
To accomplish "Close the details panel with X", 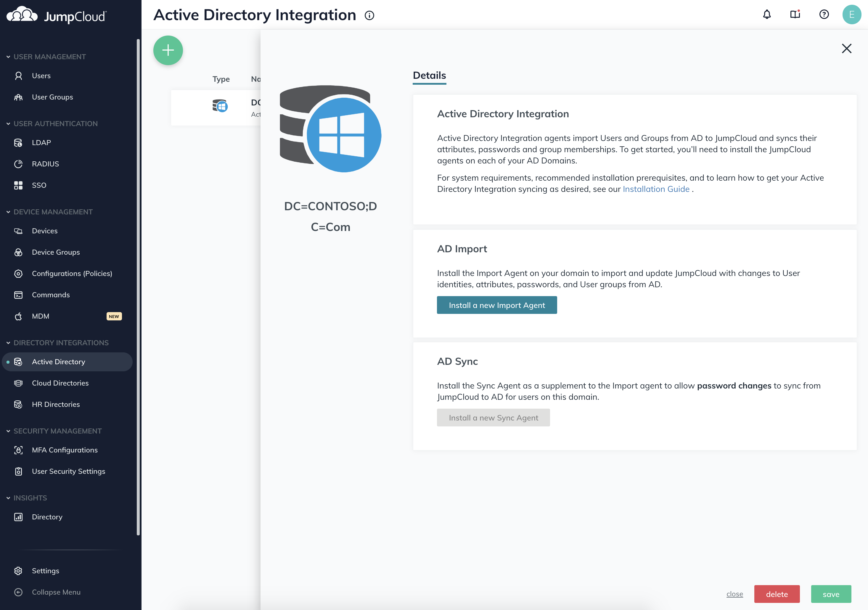I will [846, 48].
